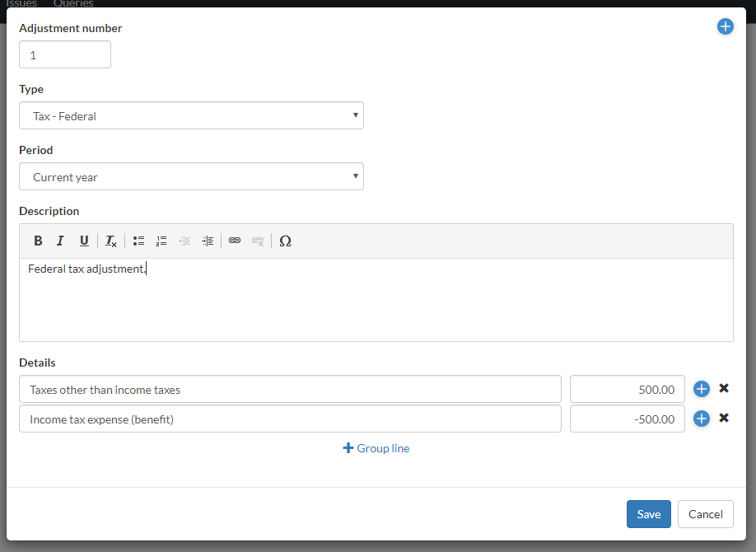Insert a bulleted list
Image resolution: width=756 pixels, height=552 pixels.
click(x=138, y=241)
